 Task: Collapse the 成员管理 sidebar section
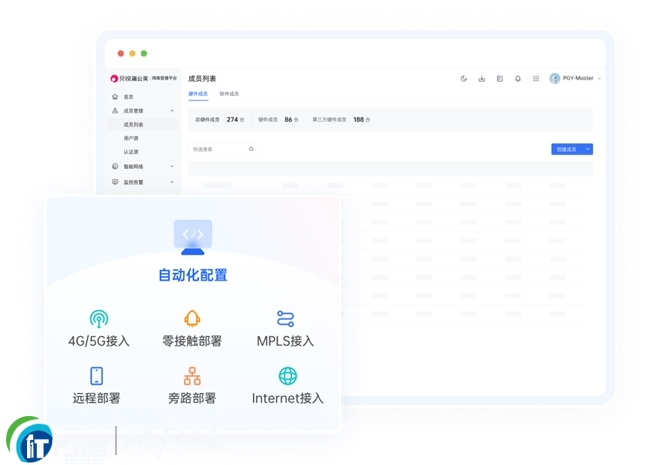pyautogui.click(x=172, y=111)
